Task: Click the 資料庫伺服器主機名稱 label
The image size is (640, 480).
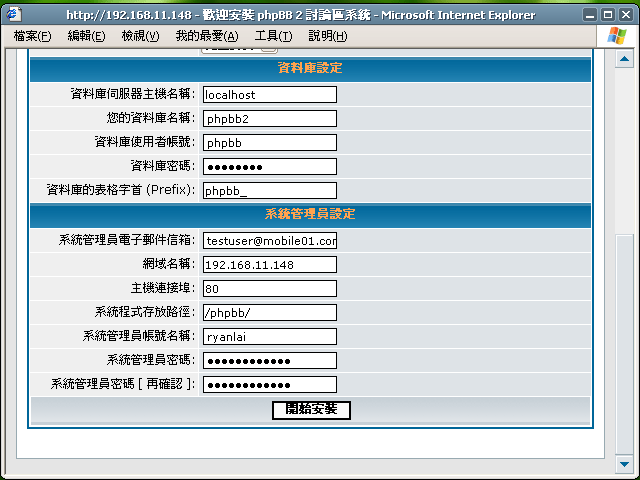Action: (x=132, y=94)
